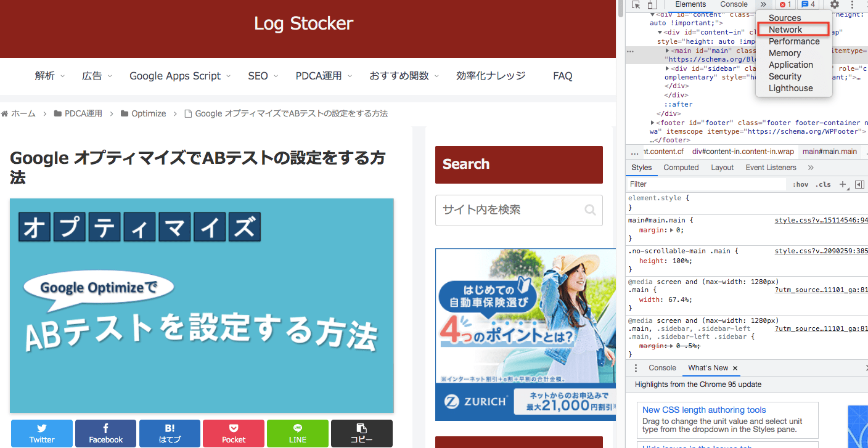868x448 pixels.
Task: Expand the footer id="footer" node
Action: click(652, 123)
